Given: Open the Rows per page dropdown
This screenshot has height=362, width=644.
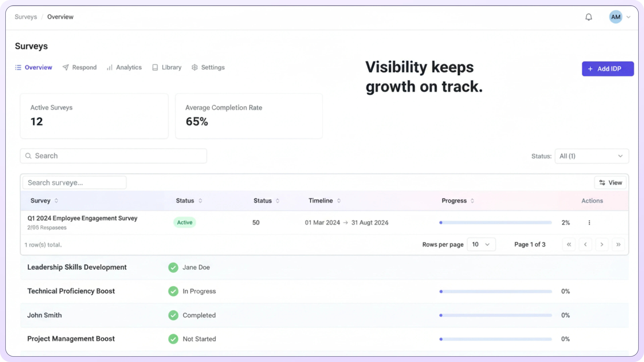Looking at the screenshot, I should point(481,244).
